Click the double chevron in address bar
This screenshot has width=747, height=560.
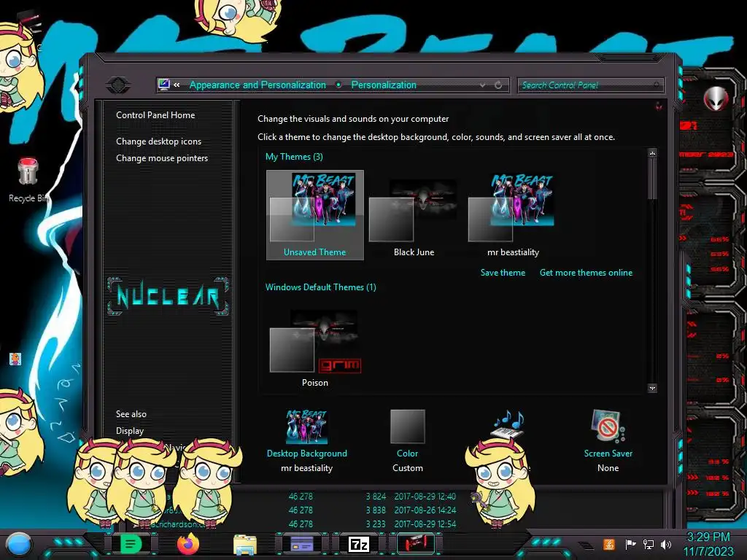click(x=177, y=85)
